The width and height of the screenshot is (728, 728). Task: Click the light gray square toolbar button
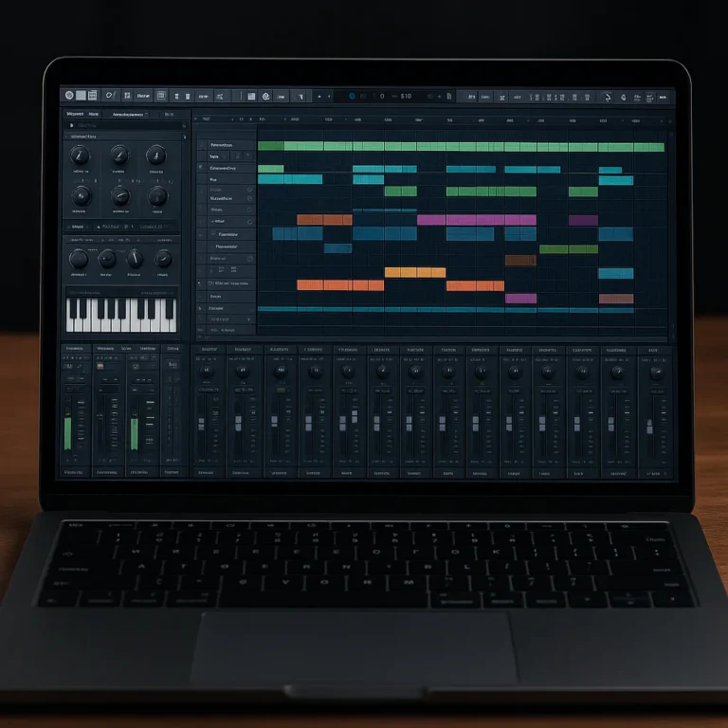point(81,95)
